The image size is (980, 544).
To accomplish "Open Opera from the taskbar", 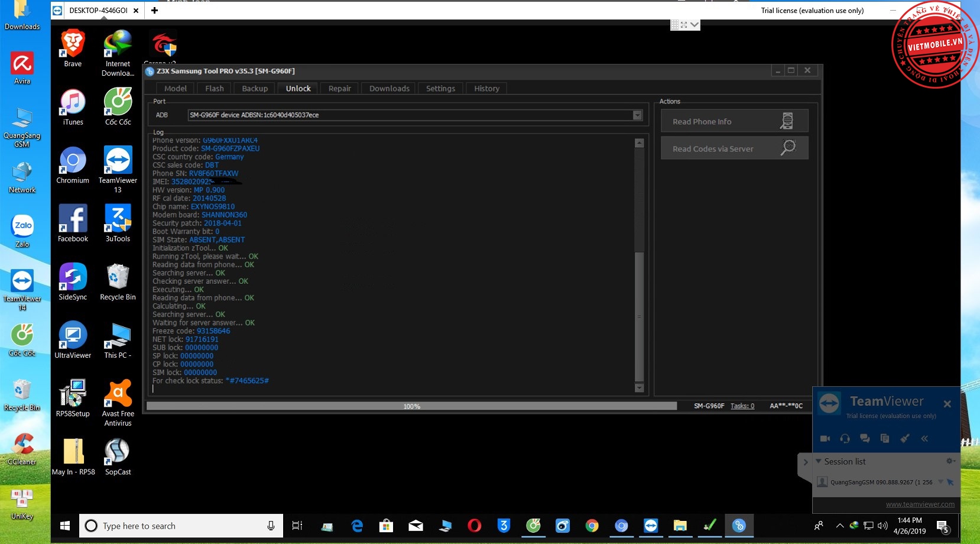I will [x=474, y=526].
